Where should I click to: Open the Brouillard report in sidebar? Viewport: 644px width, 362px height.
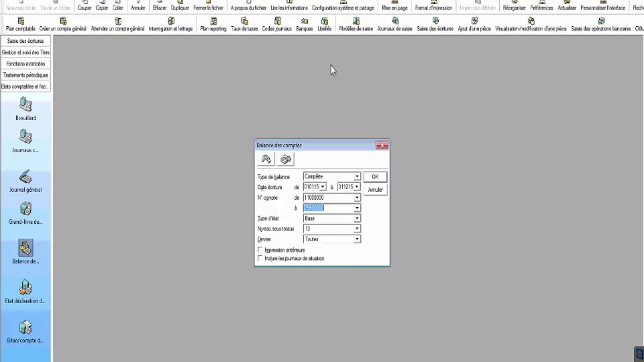[26, 109]
